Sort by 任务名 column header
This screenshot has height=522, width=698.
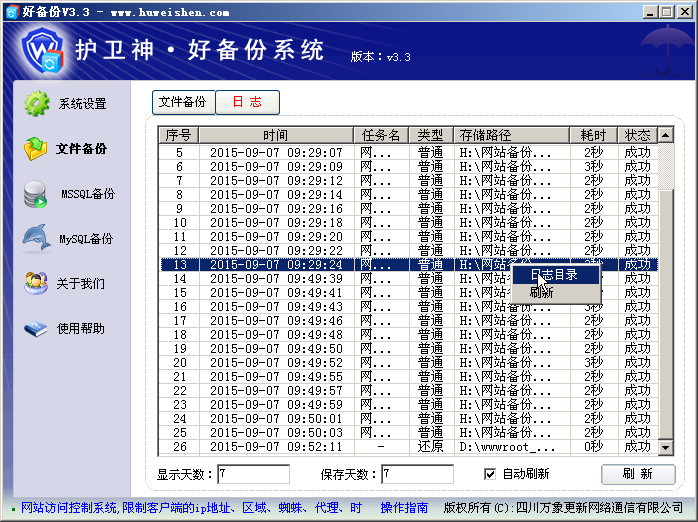click(381, 135)
